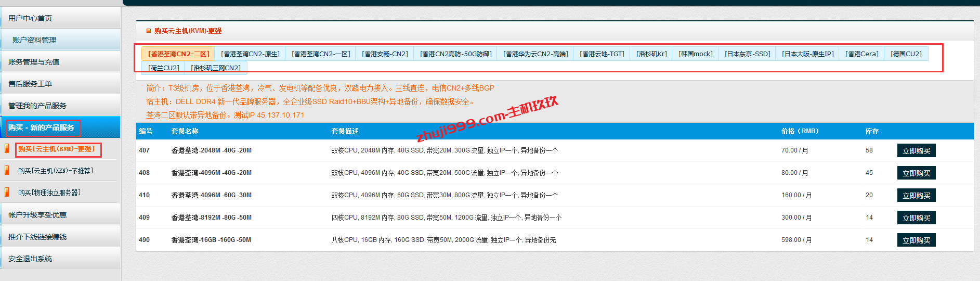Switch to 香港荃湾CN2-原生 tab
980x281 pixels.
(x=250, y=54)
